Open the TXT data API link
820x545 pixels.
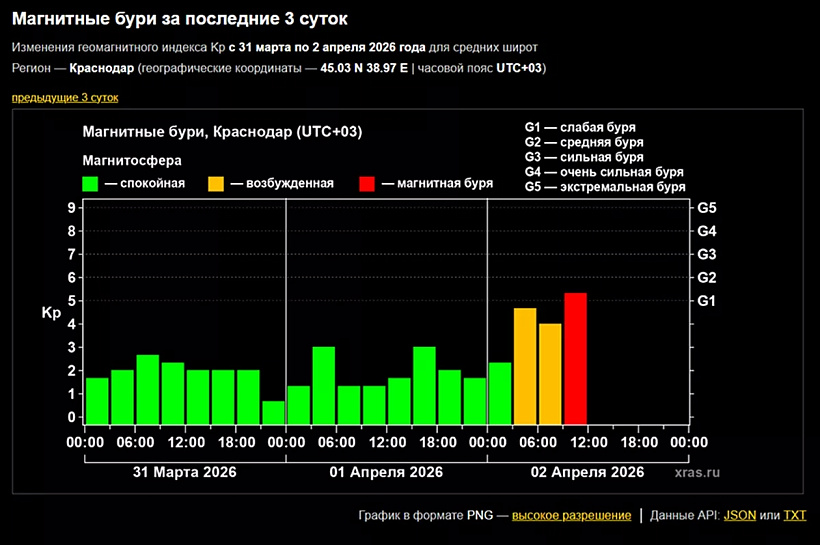794,516
